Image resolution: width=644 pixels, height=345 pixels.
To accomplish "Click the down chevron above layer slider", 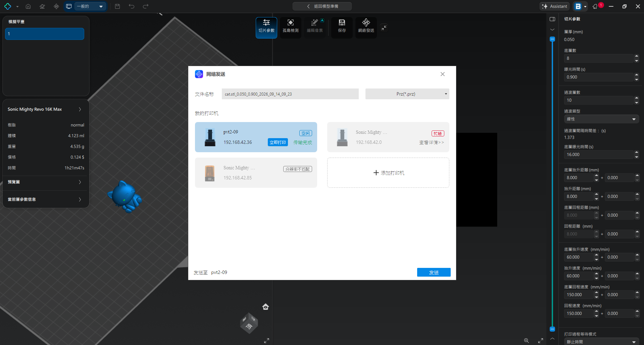I will pyautogui.click(x=552, y=30).
